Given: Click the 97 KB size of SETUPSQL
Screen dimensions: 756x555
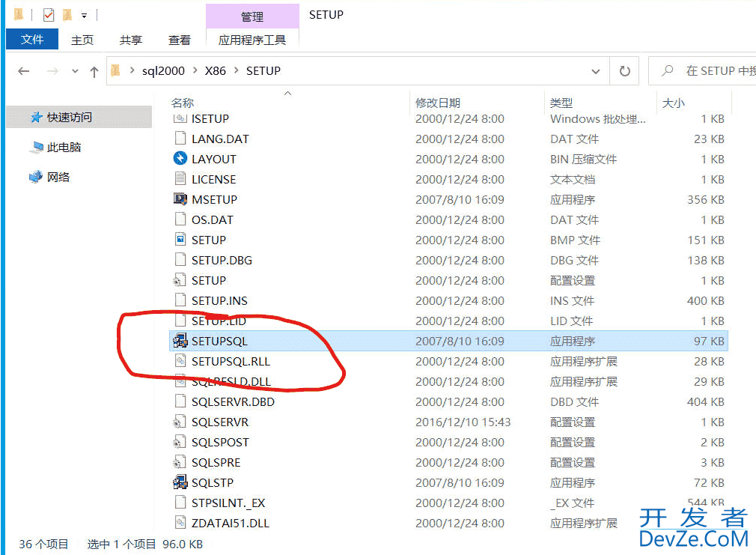Looking at the screenshot, I should click(x=709, y=342).
